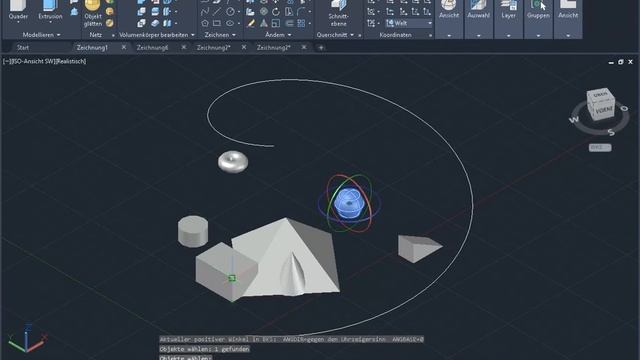Open the Schnittebene section plane tool
The height and width of the screenshot is (360, 640).
tap(338, 13)
